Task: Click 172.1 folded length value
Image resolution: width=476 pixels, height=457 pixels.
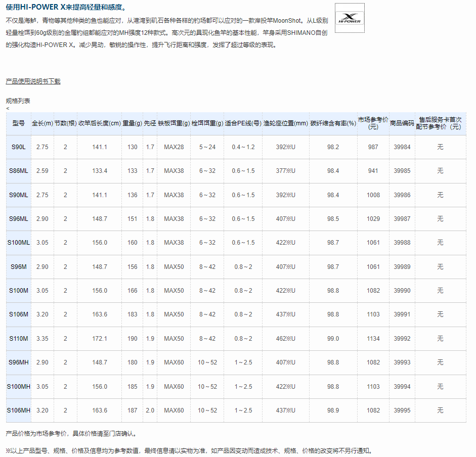Action: [100, 339]
